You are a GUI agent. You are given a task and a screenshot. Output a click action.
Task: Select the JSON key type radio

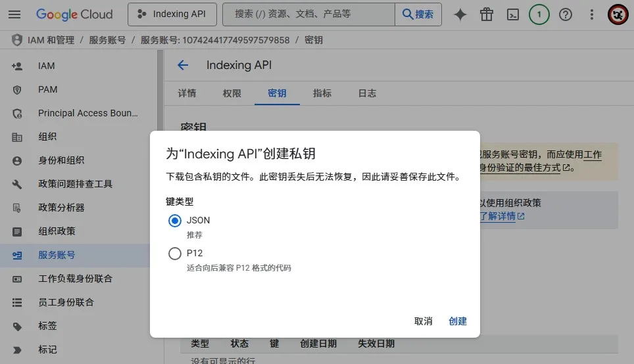point(175,221)
